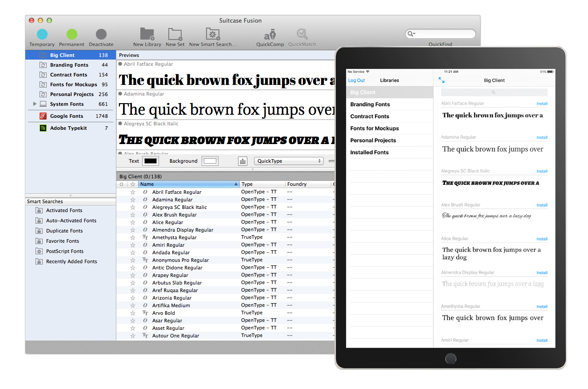Click the TrueType icon beside Amethysta Regular
The image size is (588, 389).
pos(145,237)
